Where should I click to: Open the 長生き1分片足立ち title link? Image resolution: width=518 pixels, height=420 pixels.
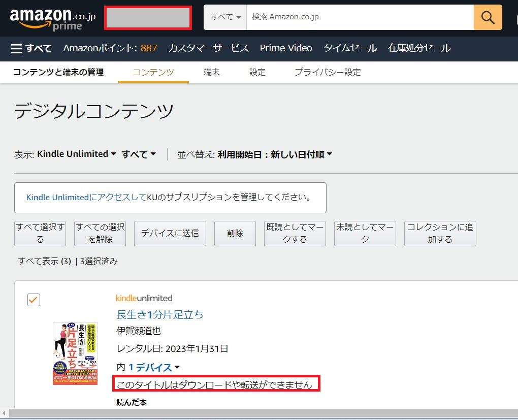click(x=160, y=314)
